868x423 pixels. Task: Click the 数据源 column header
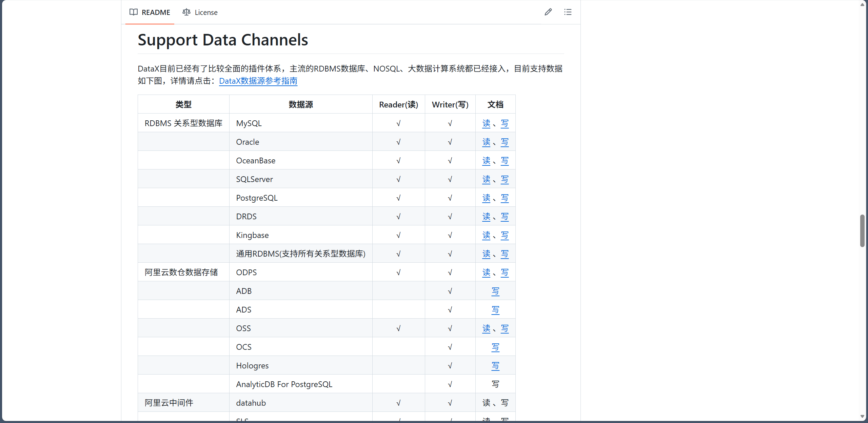pyautogui.click(x=301, y=104)
